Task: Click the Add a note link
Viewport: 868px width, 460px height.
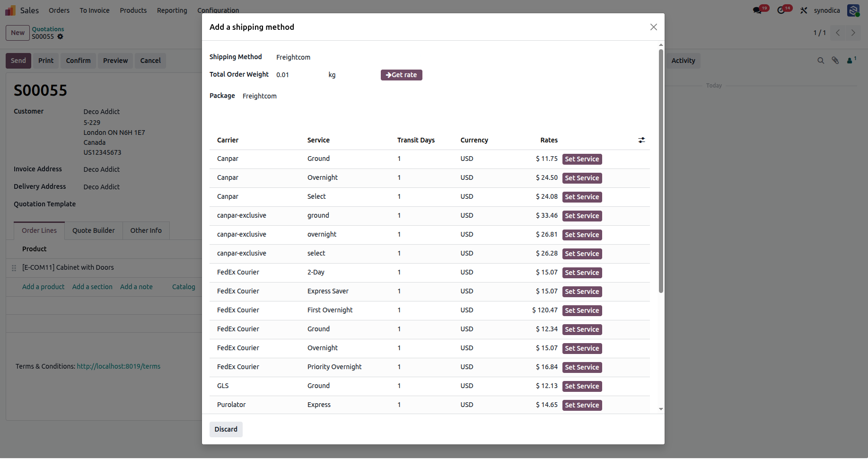Action: (136, 287)
